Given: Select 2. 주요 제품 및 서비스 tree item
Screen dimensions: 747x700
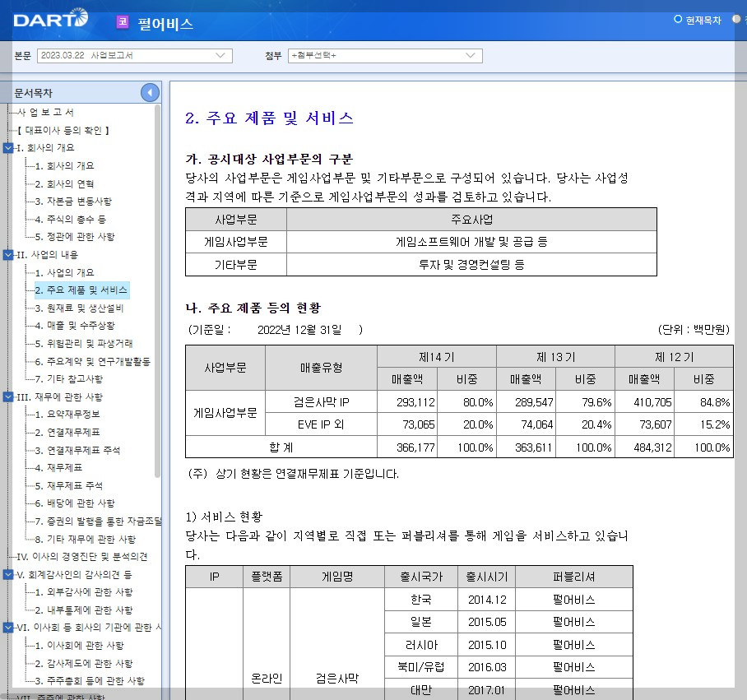Looking at the screenshot, I should 81,290.
